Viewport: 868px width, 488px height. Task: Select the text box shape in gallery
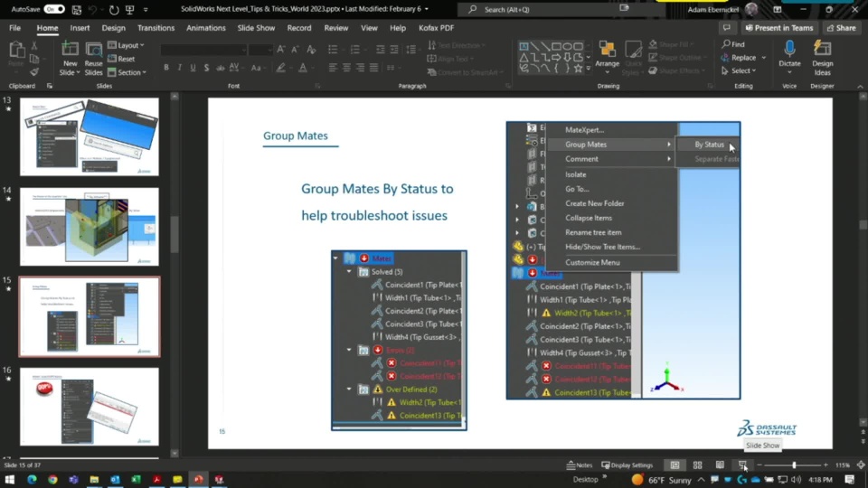524,46
